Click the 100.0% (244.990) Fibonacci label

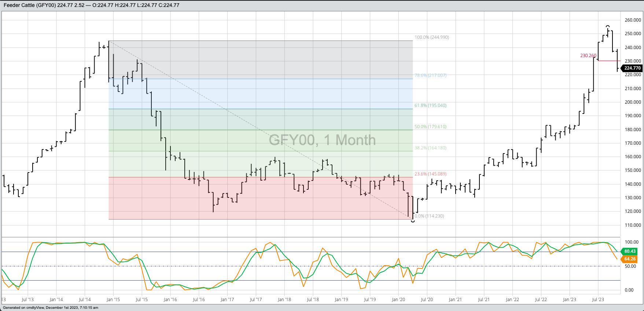click(431, 37)
